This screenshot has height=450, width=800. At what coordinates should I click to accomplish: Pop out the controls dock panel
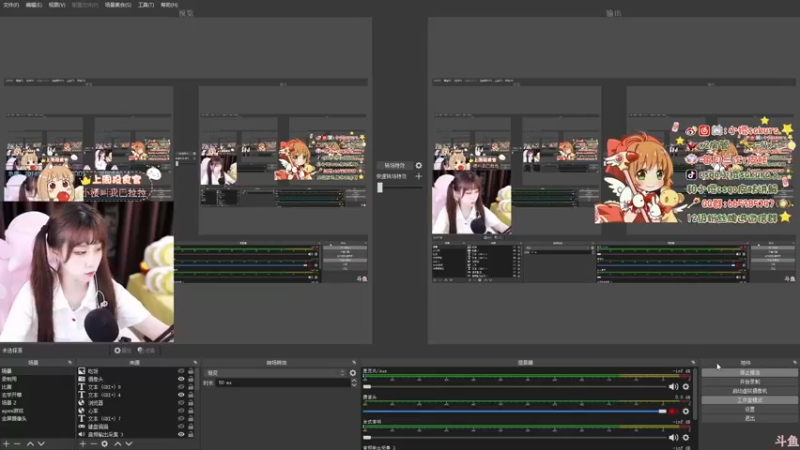tap(794, 362)
